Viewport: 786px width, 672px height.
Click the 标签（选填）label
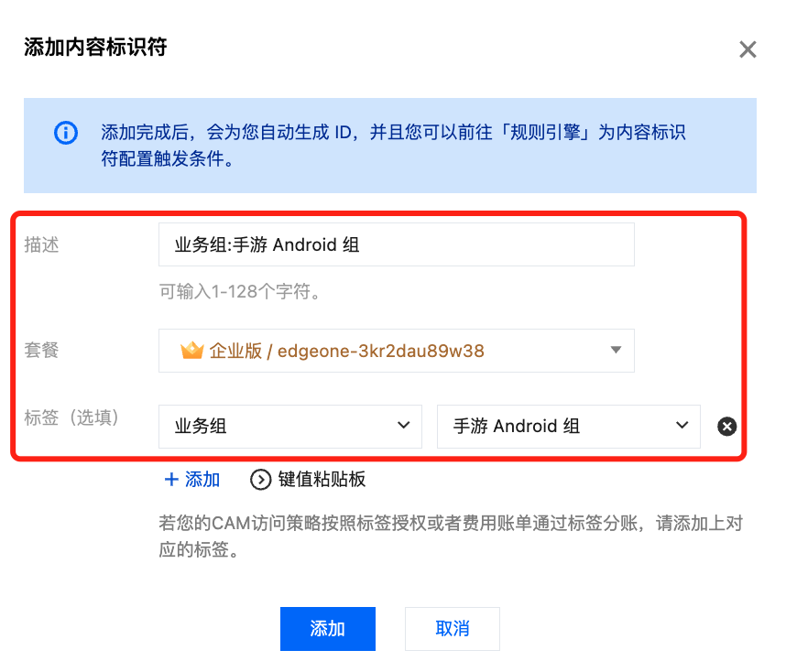click(x=71, y=417)
